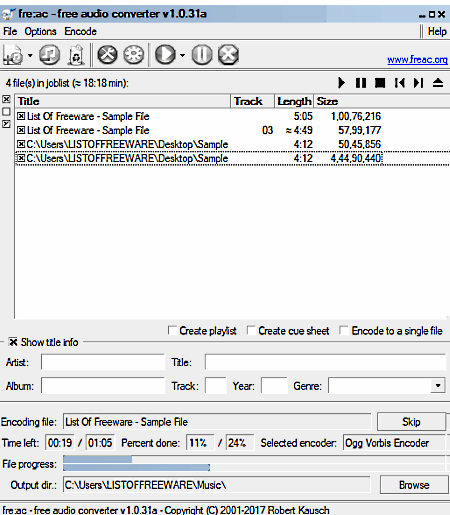Image resolution: width=450 pixels, height=515 pixels.
Task: Open the dropdown arrow beside start encoding
Action: (x=182, y=55)
